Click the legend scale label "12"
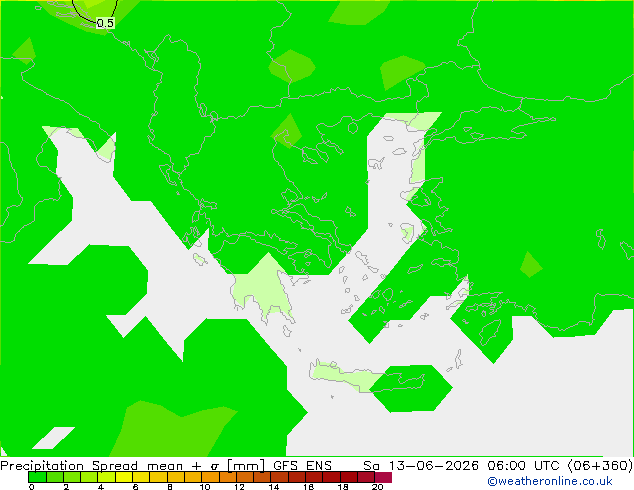This screenshot has width=634, height=490. [x=239, y=487]
